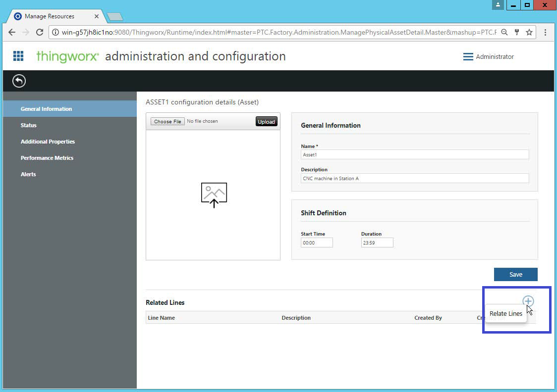
Task: Open the Performance Metrics section
Action: click(x=47, y=158)
